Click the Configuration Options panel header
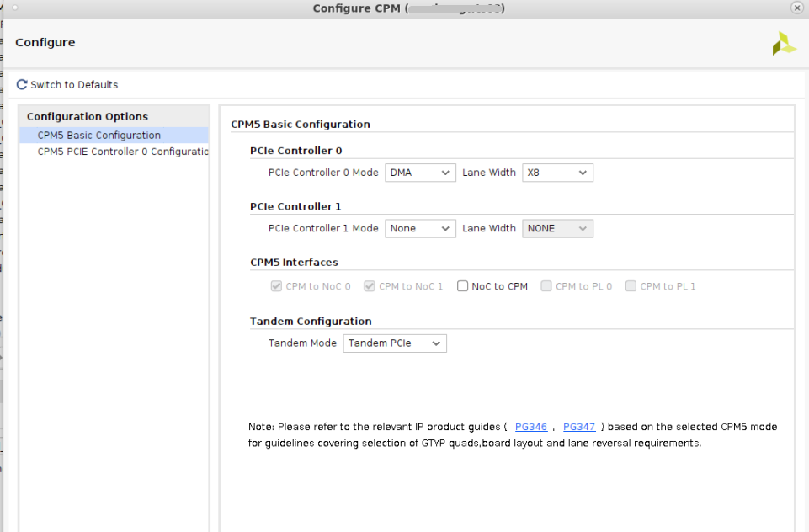 click(x=88, y=117)
